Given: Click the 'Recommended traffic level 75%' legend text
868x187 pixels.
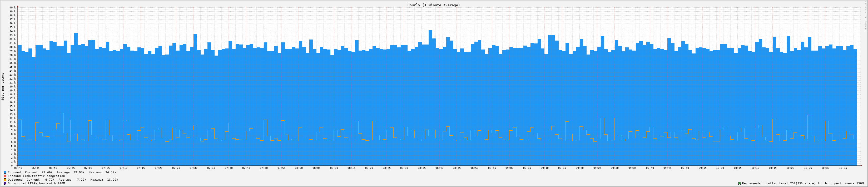Looking at the screenshot, I should 803,183.
